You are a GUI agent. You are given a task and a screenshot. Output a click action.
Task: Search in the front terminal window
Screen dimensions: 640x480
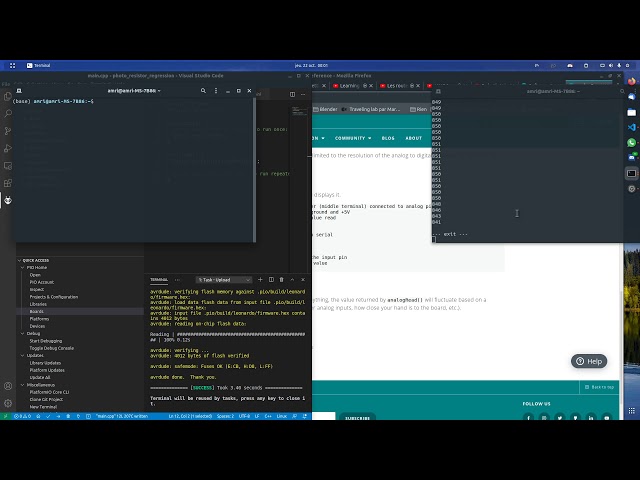(203, 91)
